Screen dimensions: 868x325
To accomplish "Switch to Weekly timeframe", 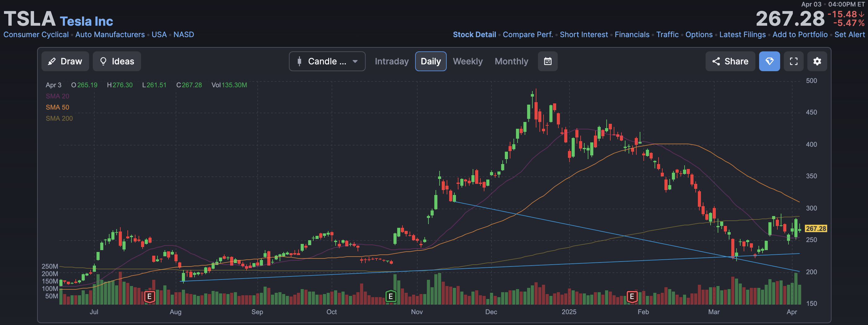I will point(468,61).
